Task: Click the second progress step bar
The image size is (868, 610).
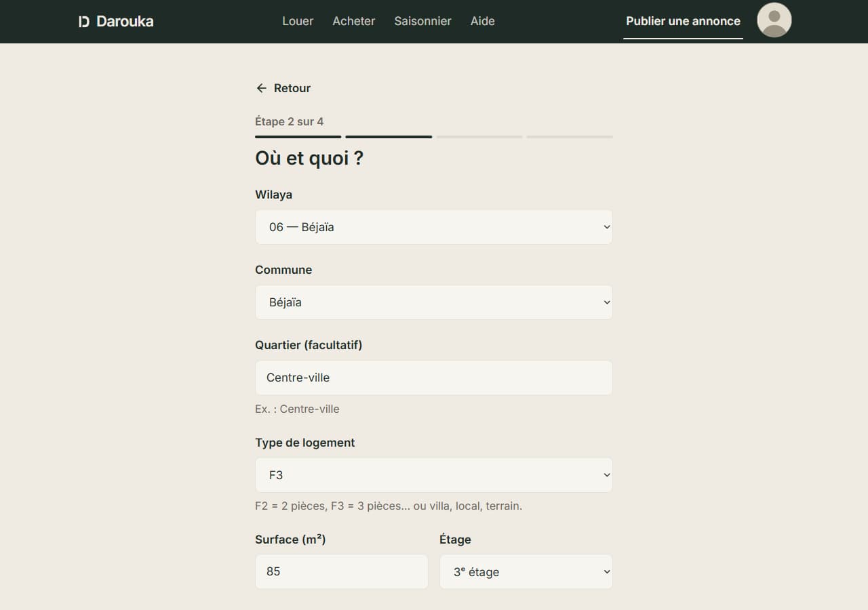Action: pyautogui.click(x=389, y=137)
